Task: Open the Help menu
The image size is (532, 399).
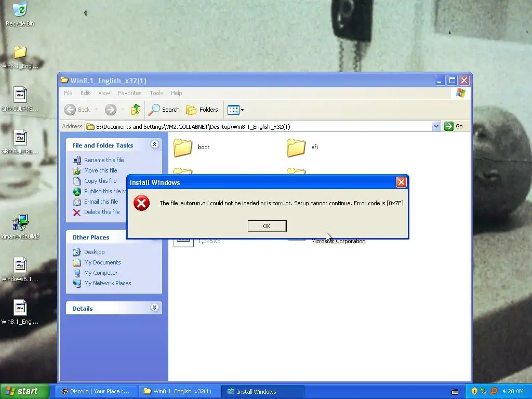Action: click(x=177, y=93)
